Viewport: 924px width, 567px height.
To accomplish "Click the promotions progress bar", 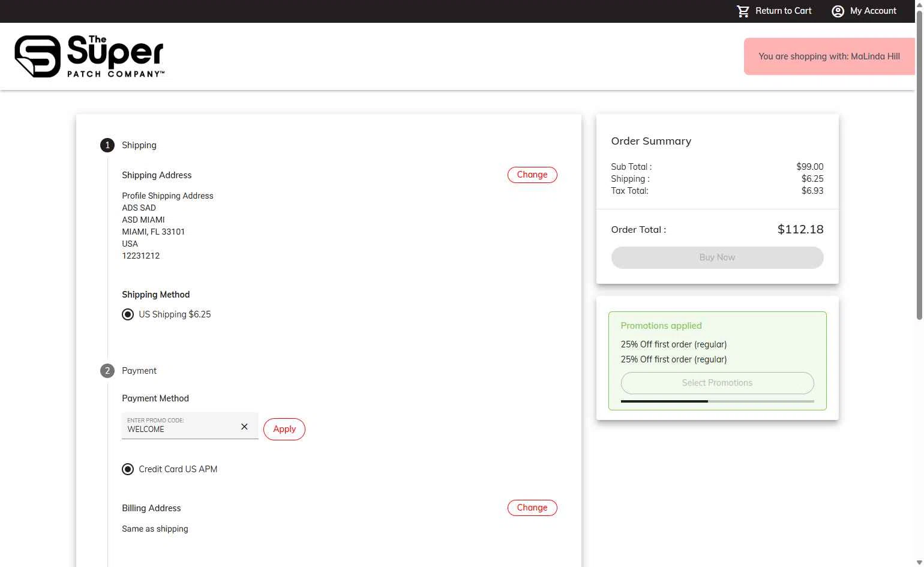I will click(x=717, y=401).
